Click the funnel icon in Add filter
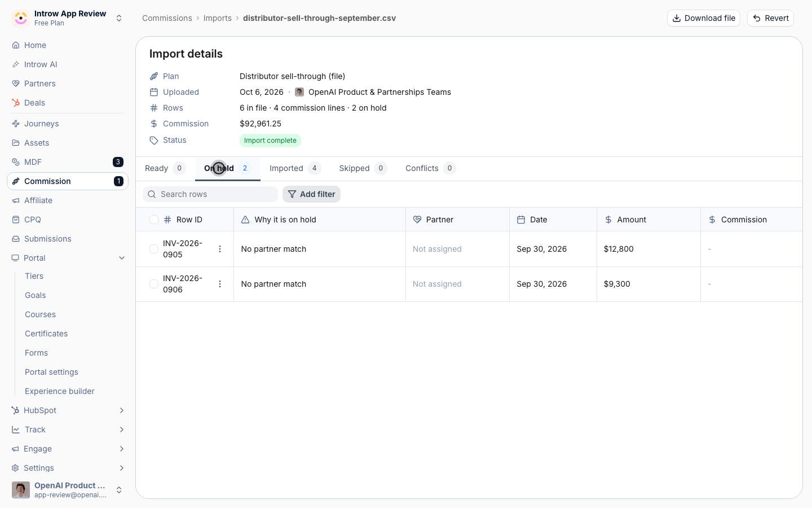Viewport: 812px width, 508px height. [292, 194]
